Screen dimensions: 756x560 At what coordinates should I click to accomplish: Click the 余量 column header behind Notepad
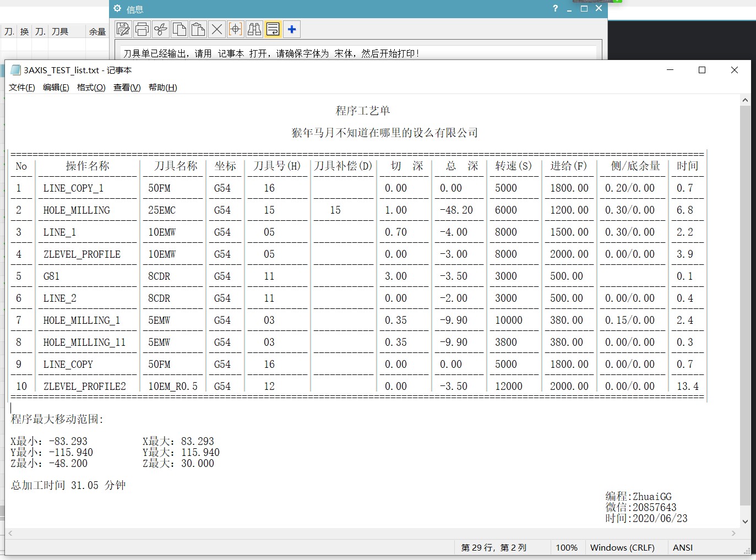(97, 31)
